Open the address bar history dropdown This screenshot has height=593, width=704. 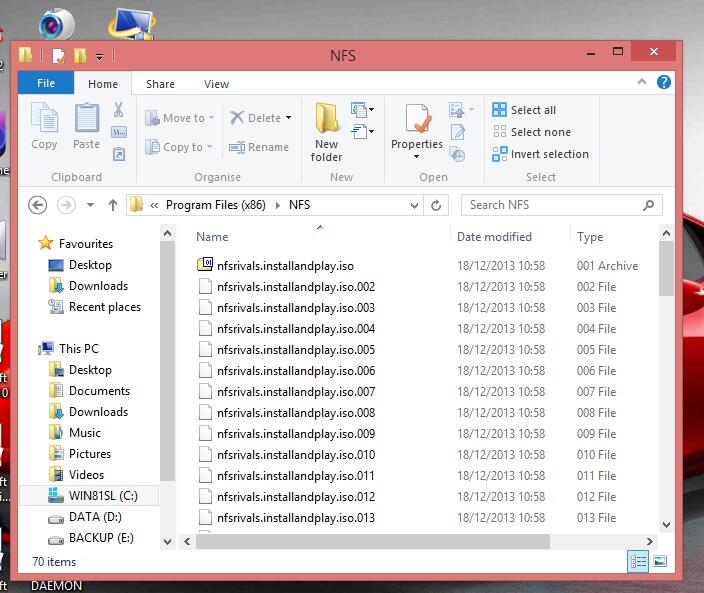click(x=414, y=205)
